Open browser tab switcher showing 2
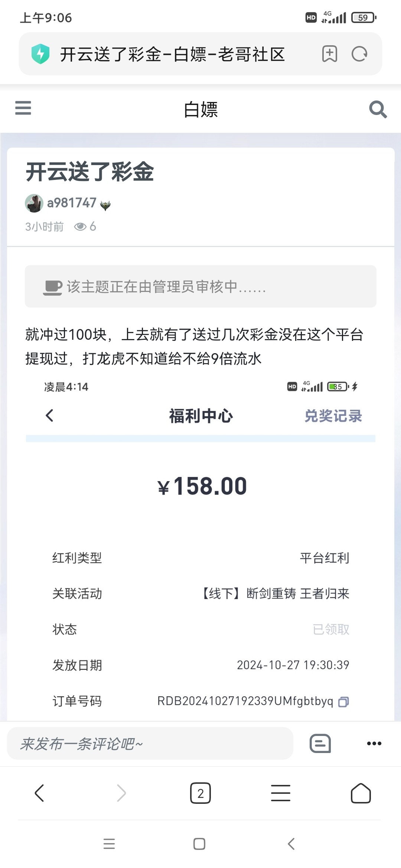Viewport: 401px width, 868px height. tap(200, 793)
